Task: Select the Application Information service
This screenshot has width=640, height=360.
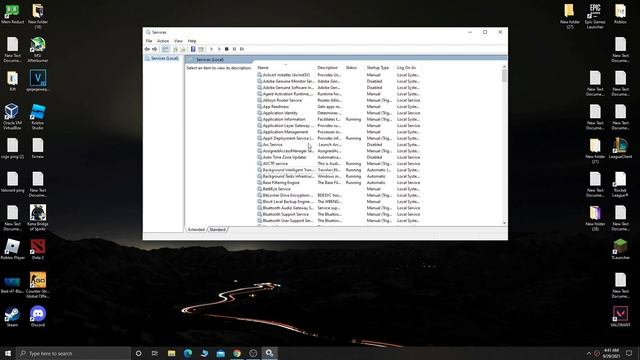Action: (x=339, y=119)
